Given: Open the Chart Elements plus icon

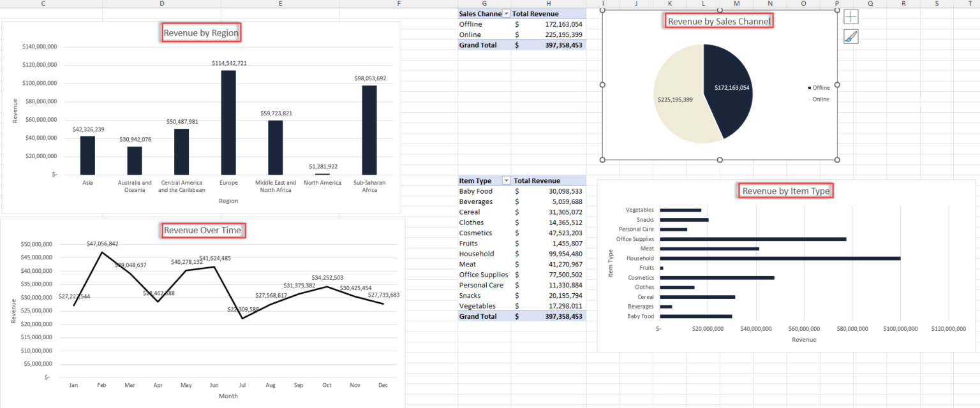Looking at the screenshot, I should point(851,17).
